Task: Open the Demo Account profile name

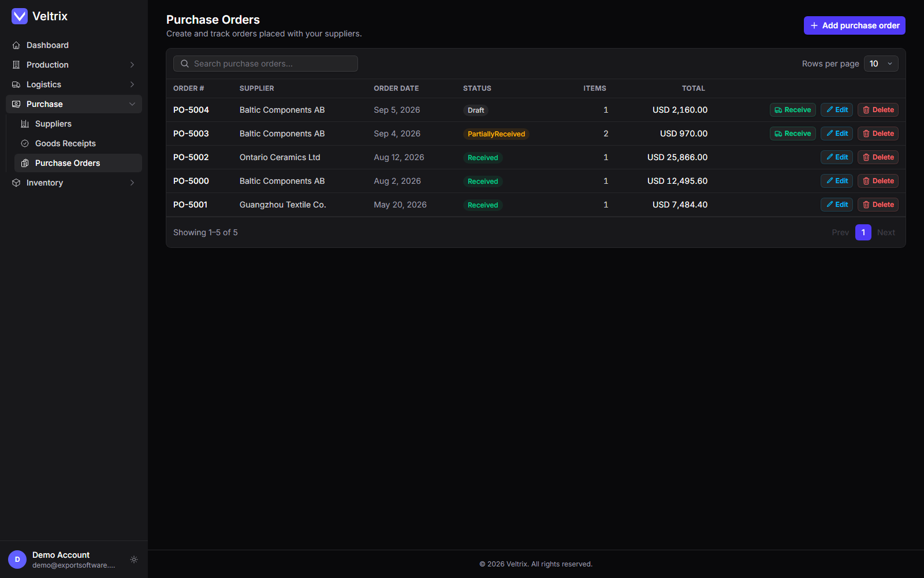Action: click(x=61, y=555)
